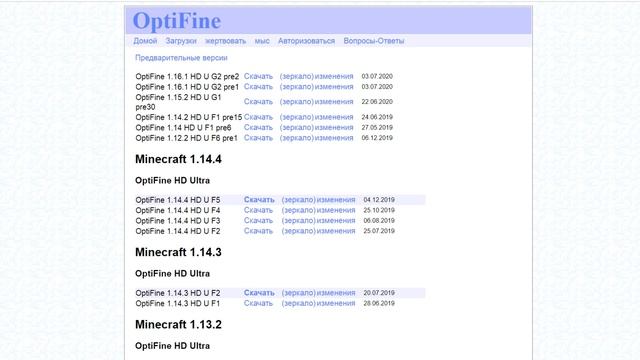This screenshot has width=640, height=360.
Task: Download OptiFine 1.14.4 HD U F2
Action: [x=258, y=231]
